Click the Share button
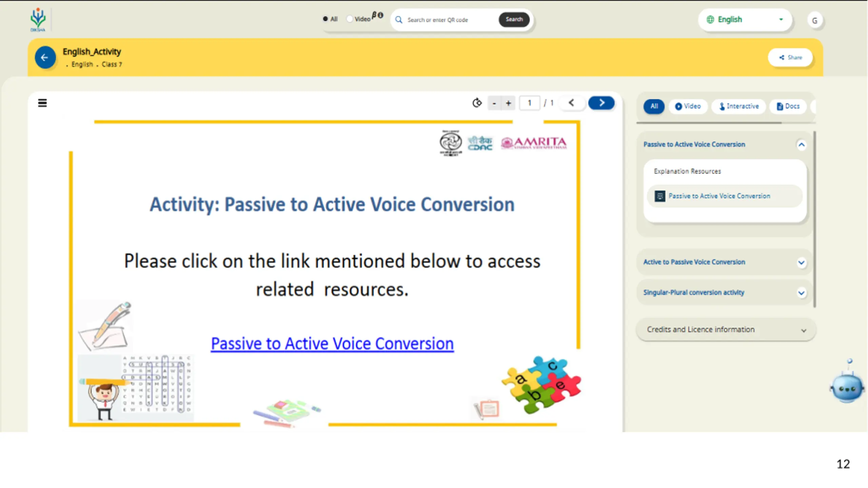This screenshot has width=868, height=488. coord(790,57)
